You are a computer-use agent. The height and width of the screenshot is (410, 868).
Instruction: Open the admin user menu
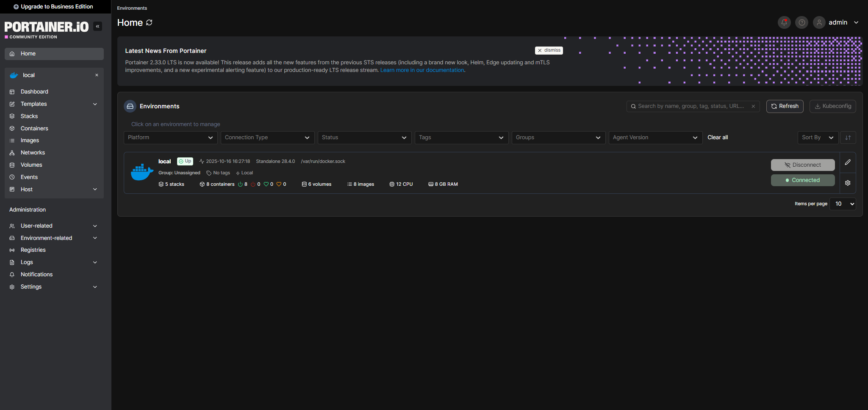837,22
